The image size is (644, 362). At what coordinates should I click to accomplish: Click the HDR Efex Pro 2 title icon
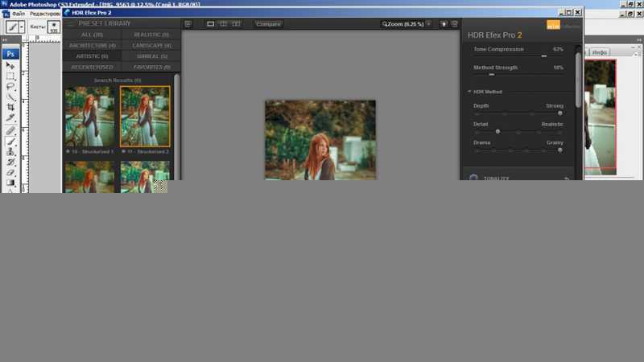click(67, 12)
